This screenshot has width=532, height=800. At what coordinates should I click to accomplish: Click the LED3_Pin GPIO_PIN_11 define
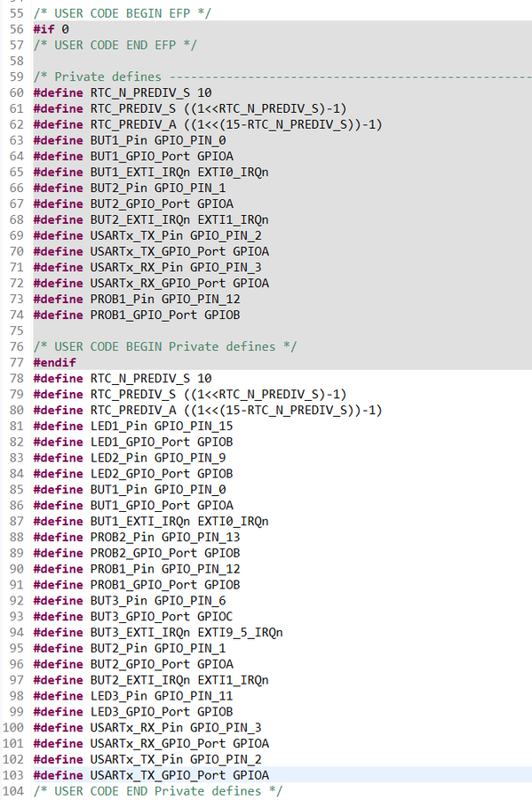point(133,695)
